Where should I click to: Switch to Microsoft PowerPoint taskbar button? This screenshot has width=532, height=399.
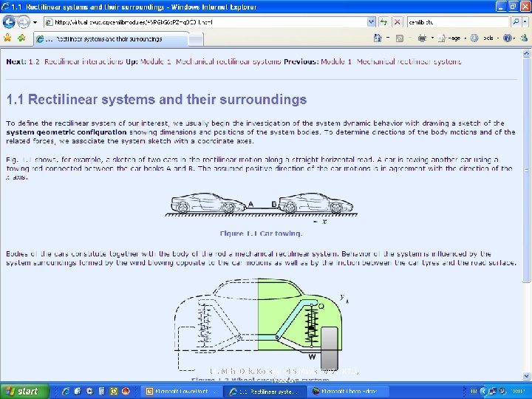tap(181, 392)
